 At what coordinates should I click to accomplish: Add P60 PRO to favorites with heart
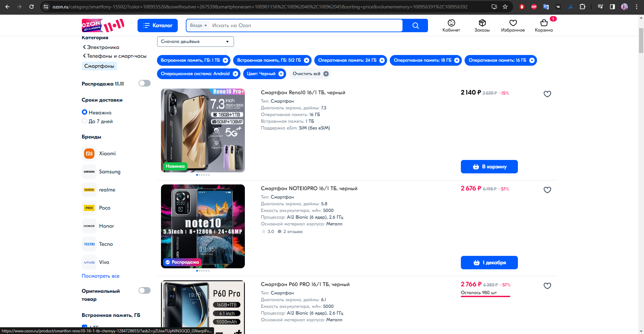pos(547,286)
